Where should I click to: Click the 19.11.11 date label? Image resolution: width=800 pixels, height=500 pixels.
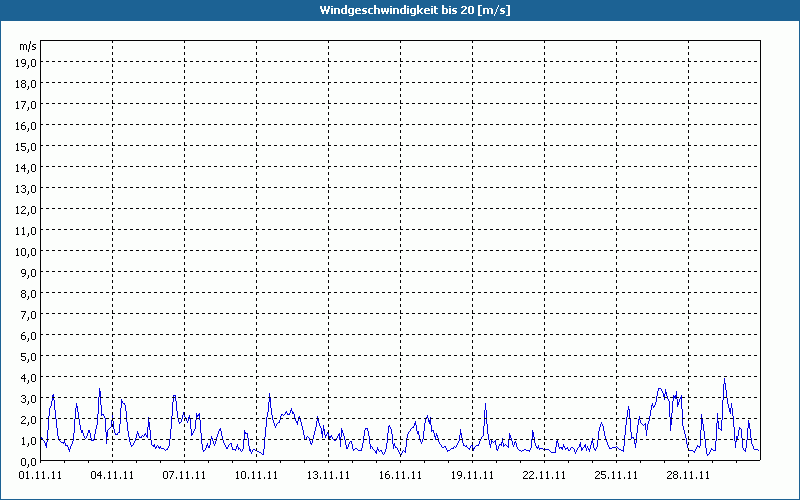pos(472,476)
